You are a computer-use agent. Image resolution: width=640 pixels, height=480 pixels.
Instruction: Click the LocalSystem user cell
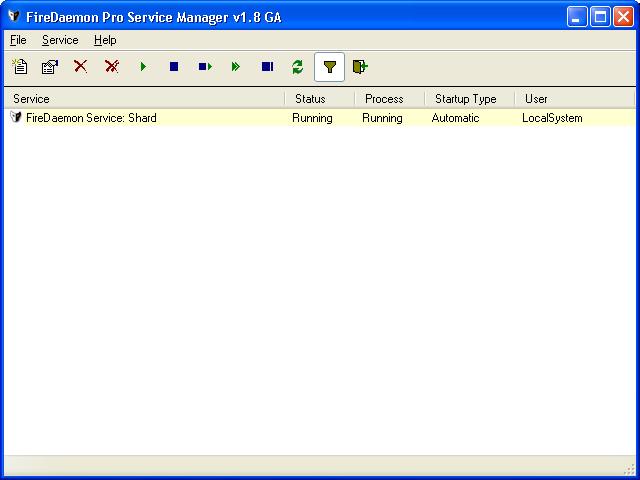(x=552, y=118)
